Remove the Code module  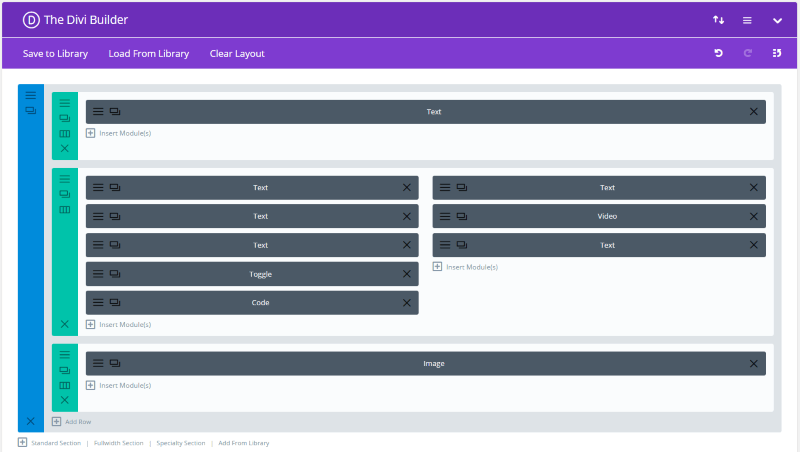pyautogui.click(x=406, y=303)
